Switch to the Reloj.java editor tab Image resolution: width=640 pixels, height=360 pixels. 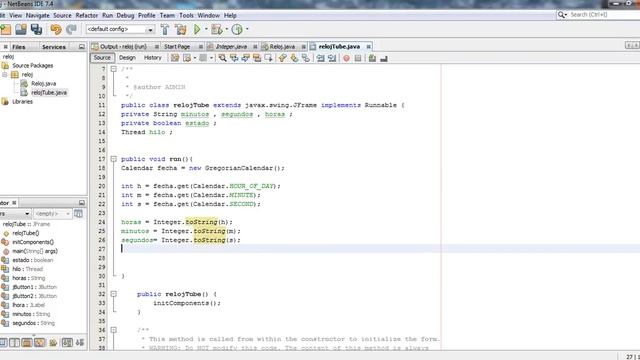(x=282, y=47)
